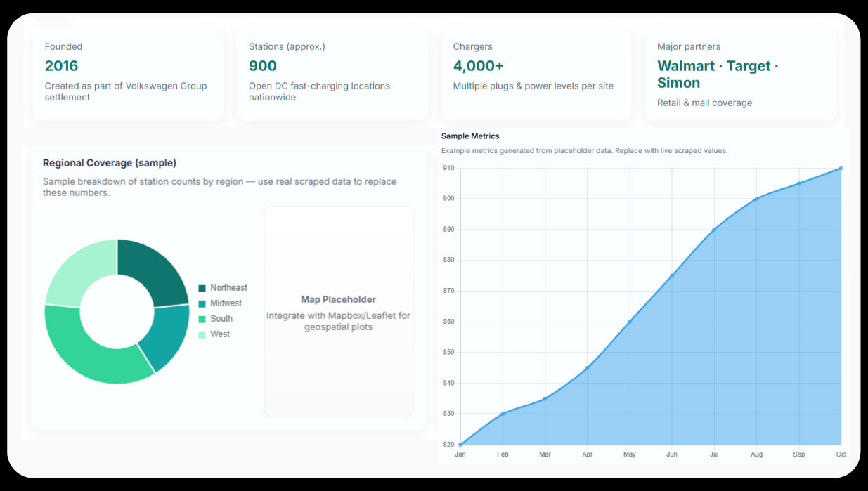
Task: Select the May data point on chart
Action: (630, 322)
